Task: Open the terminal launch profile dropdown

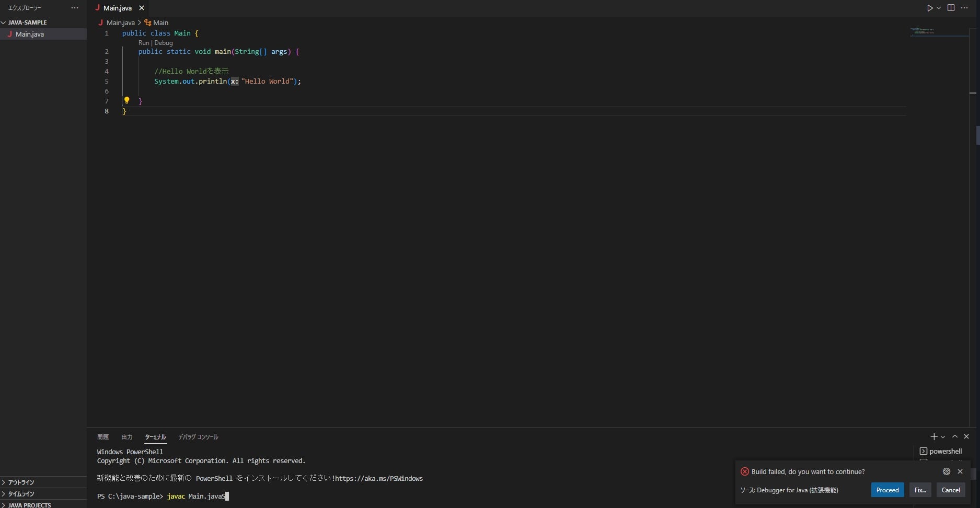Action: [x=943, y=437]
